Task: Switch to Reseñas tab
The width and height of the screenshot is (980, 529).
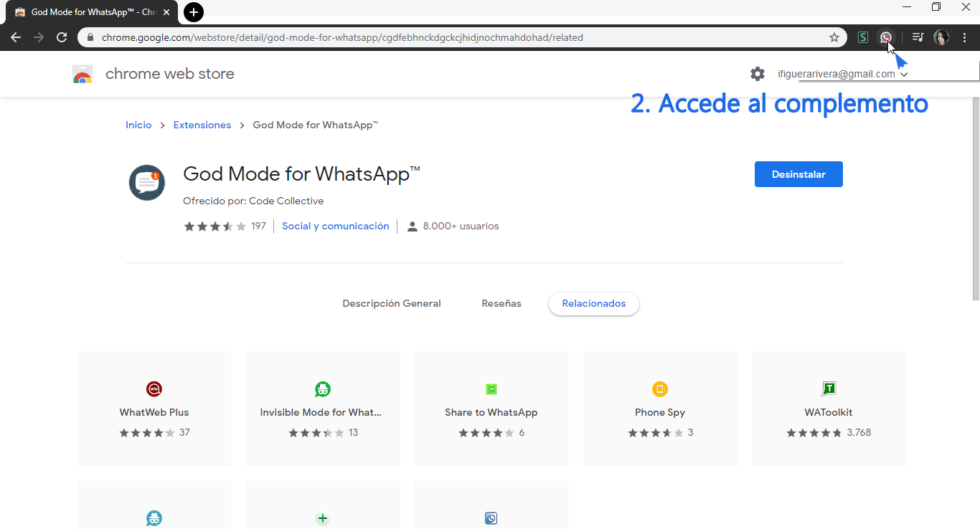Action: [x=501, y=303]
